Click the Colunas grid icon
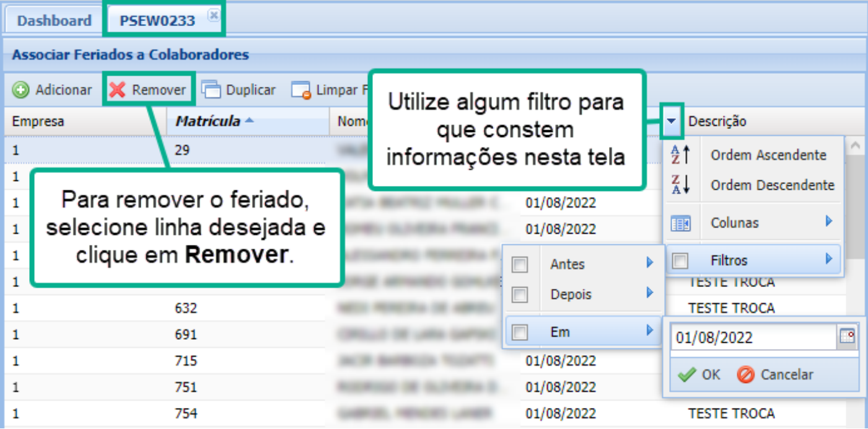The width and height of the screenshot is (868, 429). point(681,223)
